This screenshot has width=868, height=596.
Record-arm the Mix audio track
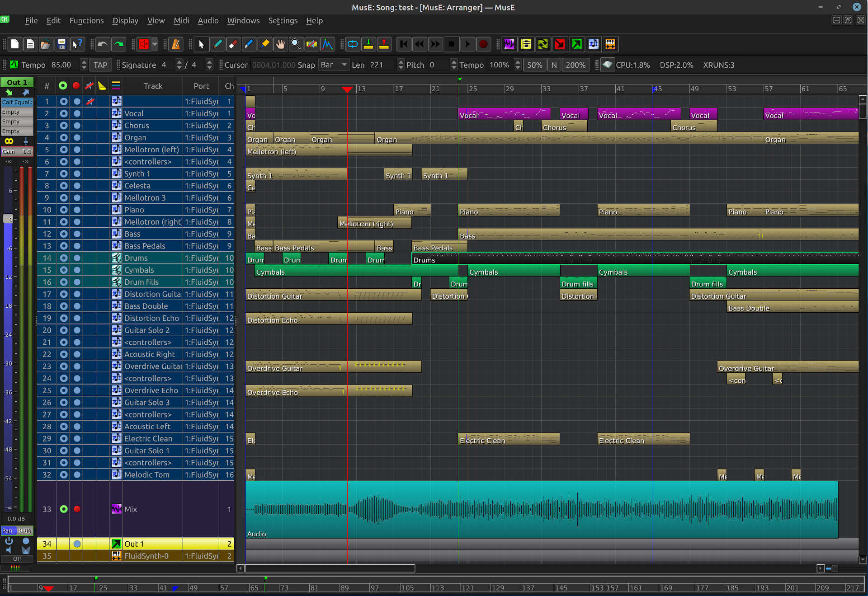click(76, 509)
